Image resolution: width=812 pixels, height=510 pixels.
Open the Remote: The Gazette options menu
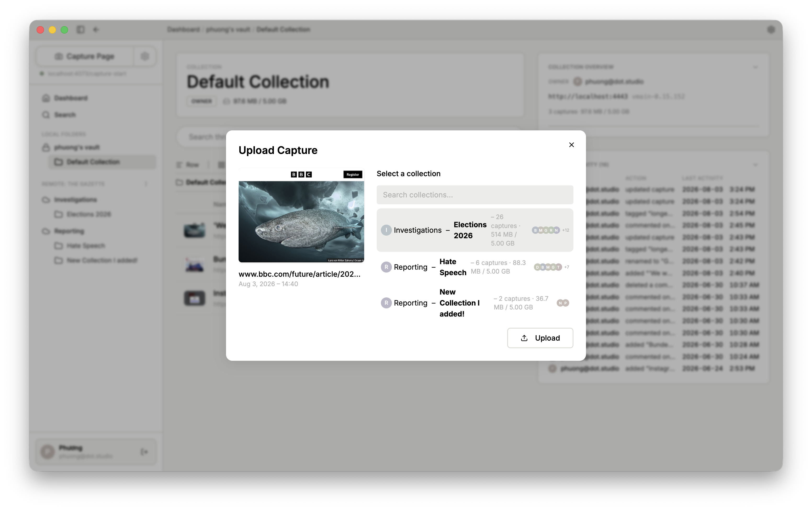coord(146,184)
